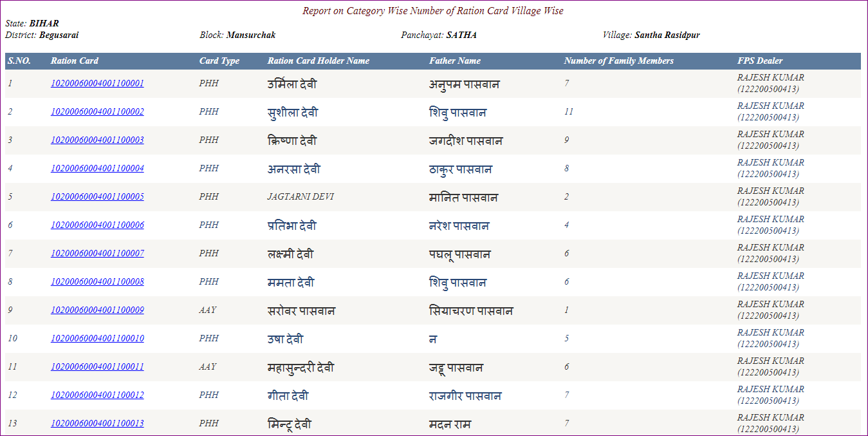
Task: Open ration card link 10200060004001100002
Action: (97, 111)
